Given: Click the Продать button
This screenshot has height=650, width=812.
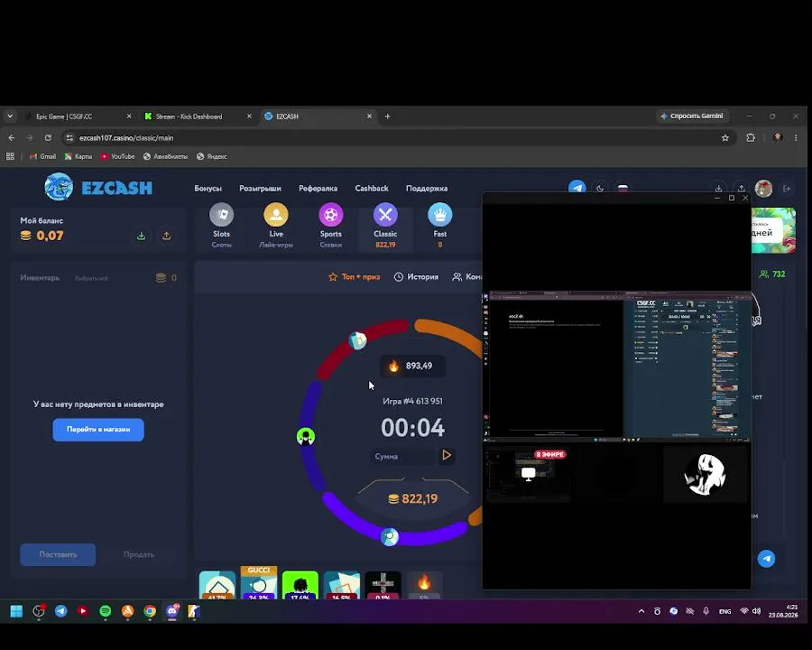Looking at the screenshot, I should (x=139, y=554).
